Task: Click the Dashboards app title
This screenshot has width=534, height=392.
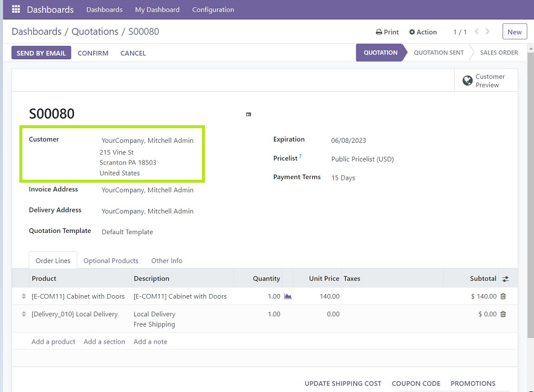Action: coord(50,10)
